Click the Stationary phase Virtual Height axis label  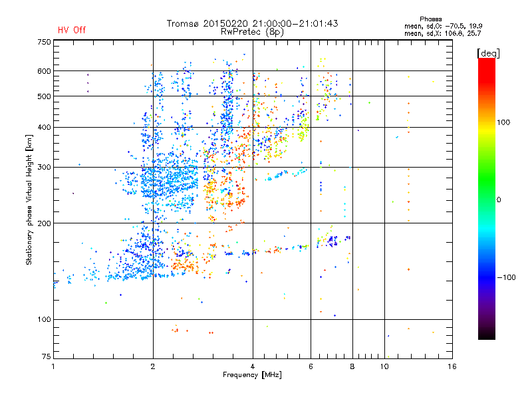29,199
